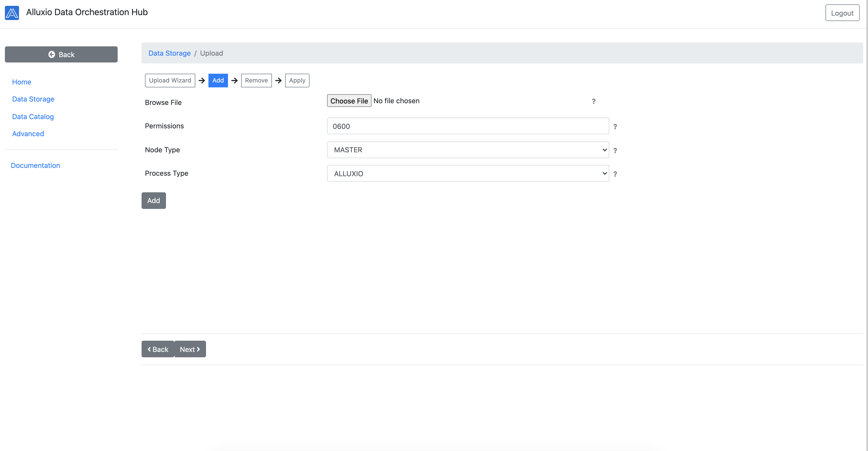Screen dimensions: 868x451
Task: Open the Node Type dropdown showing MASTER
Action: 468,150
